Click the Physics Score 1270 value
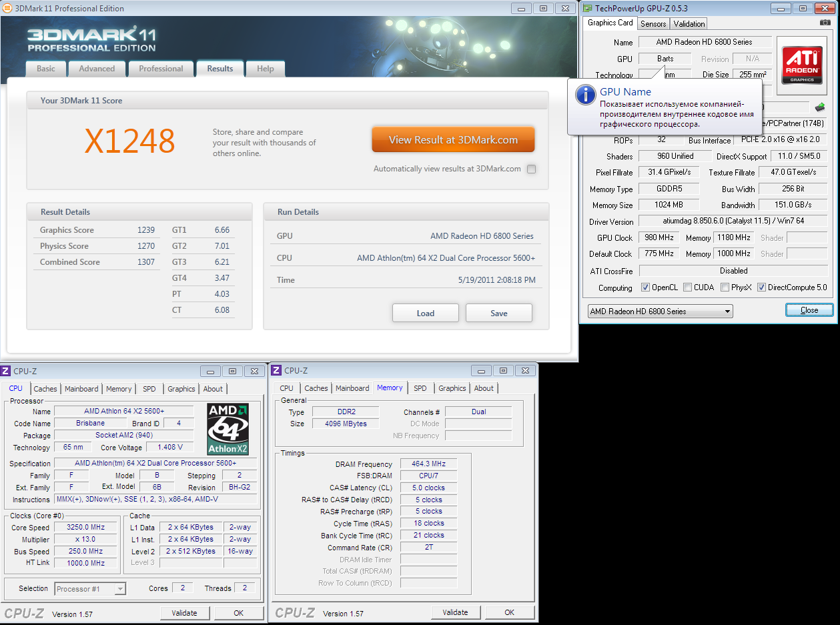The height and width of the screenshot is (625, 840). (146, 246)
